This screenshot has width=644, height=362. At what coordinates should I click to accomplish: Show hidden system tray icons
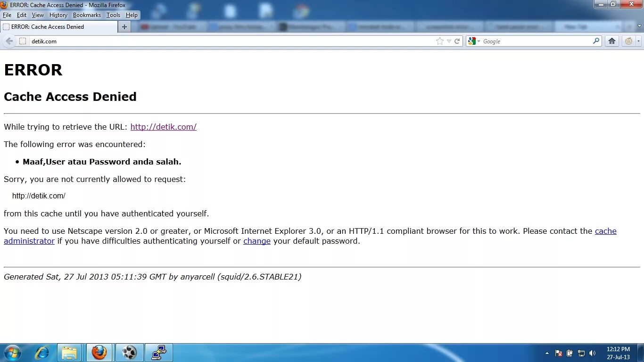547,353
